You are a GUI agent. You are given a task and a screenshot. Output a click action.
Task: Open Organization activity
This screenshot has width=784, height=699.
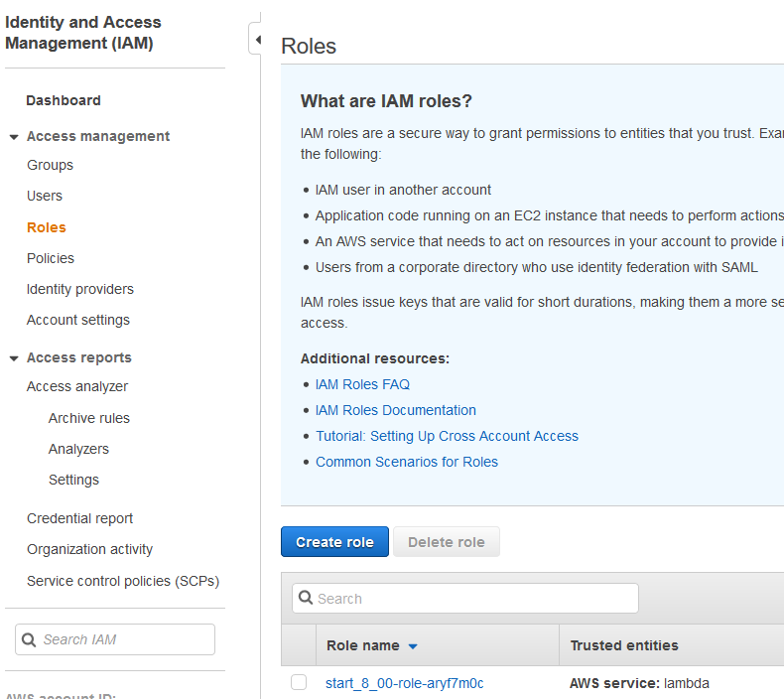90,549
